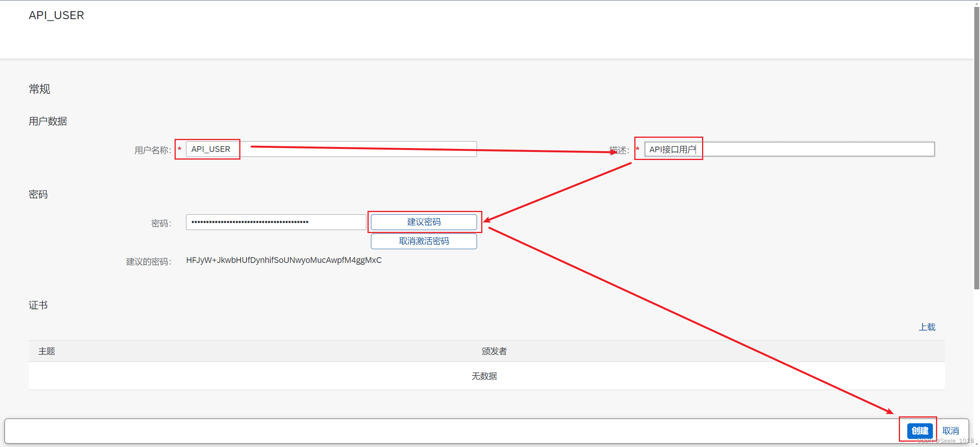Image resolution: width=980 pixels, height=447 pixels.
Task: Click the 用户数据 subsection heading
Action: coord(48,121)
